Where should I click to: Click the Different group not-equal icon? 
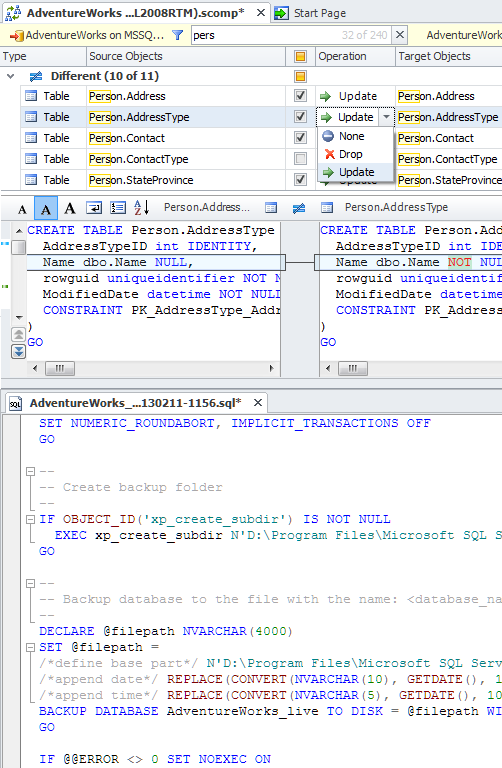pyautogui.click(x=36, y=76)
